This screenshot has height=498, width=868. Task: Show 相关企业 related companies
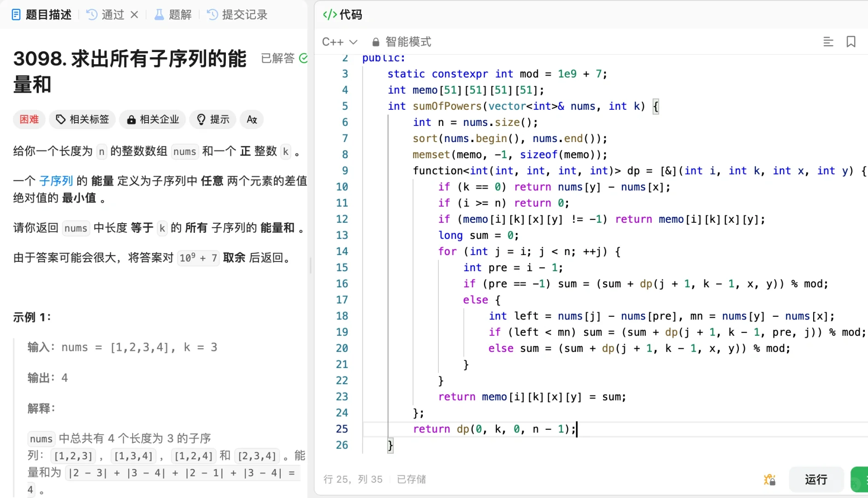[153, 119]
